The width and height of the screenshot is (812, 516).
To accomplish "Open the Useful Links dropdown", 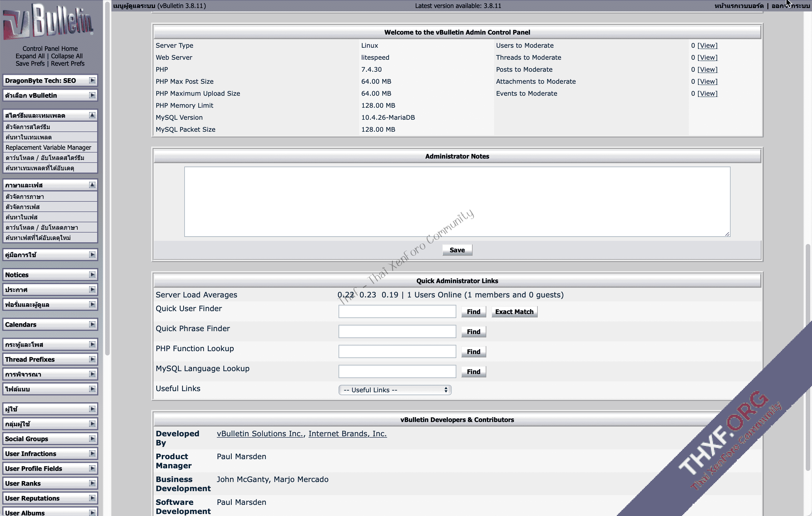I will (x=395, y=390).
